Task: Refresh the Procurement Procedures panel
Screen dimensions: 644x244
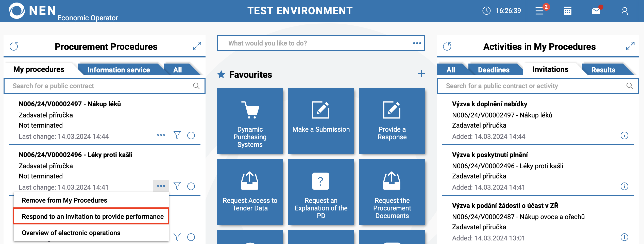Action: (x=14, y=47)
